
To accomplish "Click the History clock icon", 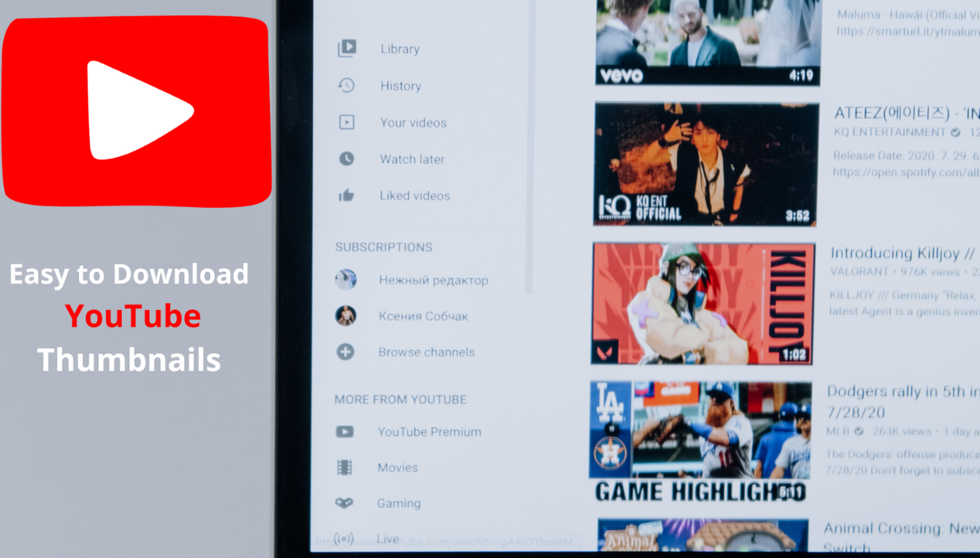I will pos(347,85).
